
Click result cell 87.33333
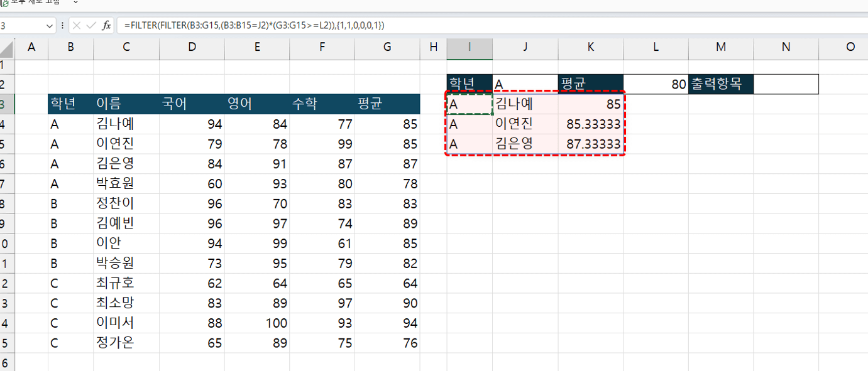tap(591, 144)
